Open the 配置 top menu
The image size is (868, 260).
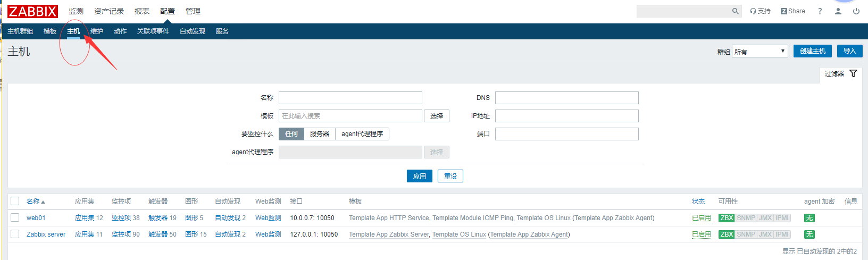(x=168, y=11)
